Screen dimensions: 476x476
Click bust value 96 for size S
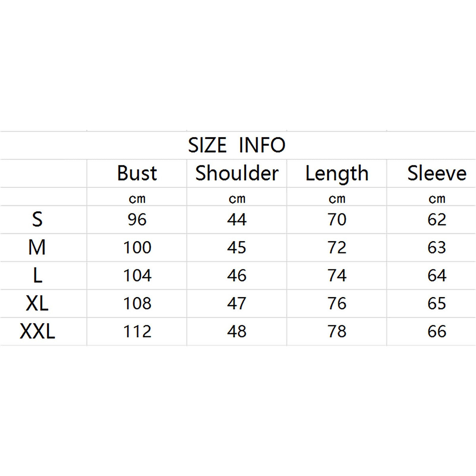[x=137, y=219]
